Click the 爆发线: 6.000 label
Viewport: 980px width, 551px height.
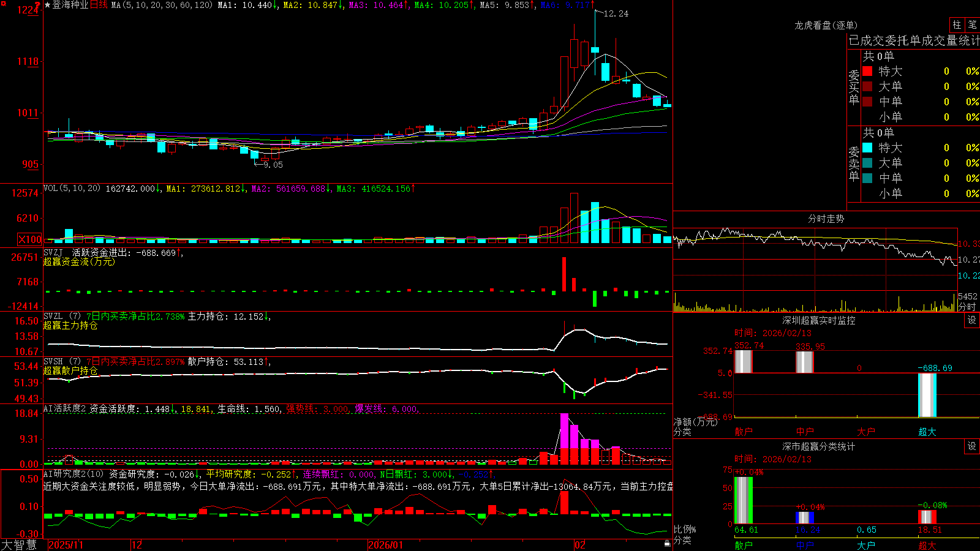pyautogui.click(x=386, y=409)
